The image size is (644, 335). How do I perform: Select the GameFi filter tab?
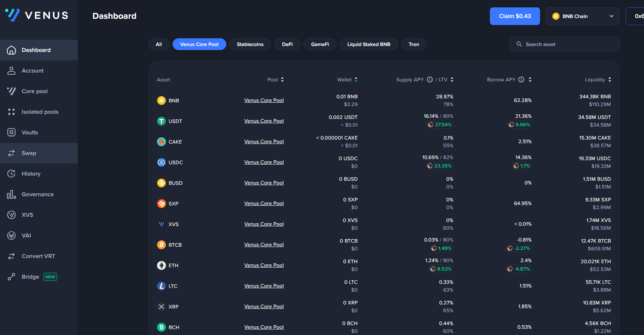tap(320, 44)
